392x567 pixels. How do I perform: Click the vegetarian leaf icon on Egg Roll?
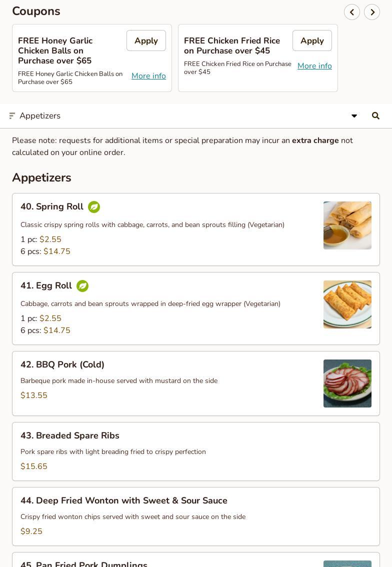tap(82, 286)
